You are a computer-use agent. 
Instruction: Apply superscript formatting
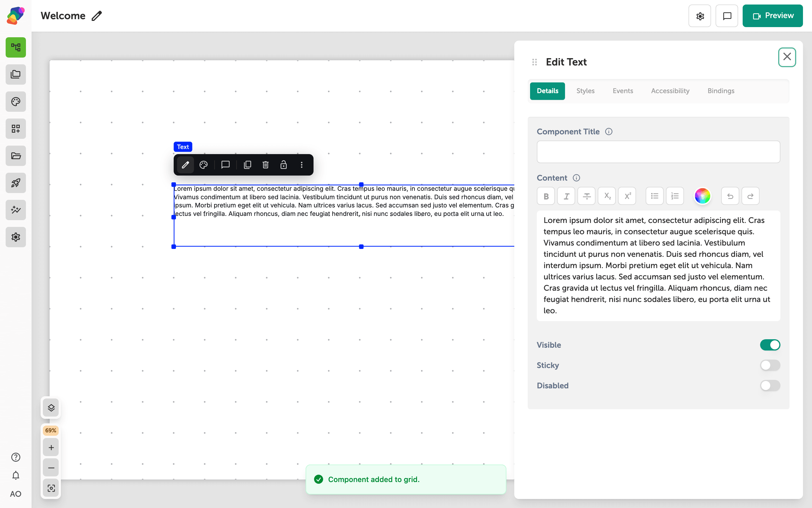tap(627, 196)
